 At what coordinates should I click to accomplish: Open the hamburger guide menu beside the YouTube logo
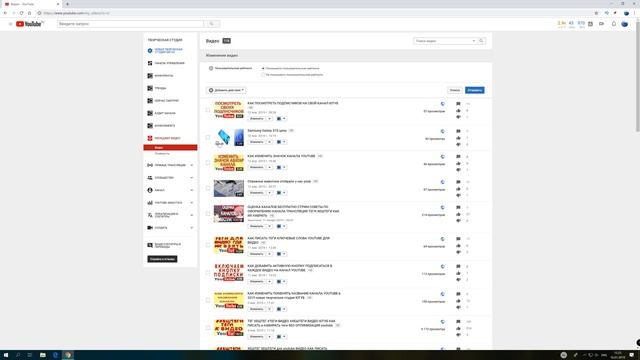10,24
